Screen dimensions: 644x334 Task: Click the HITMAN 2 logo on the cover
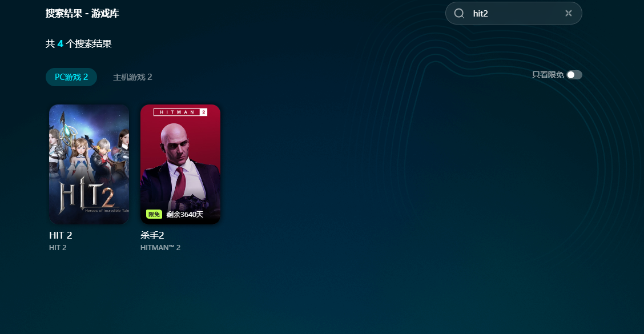click(x=180, y=112)
